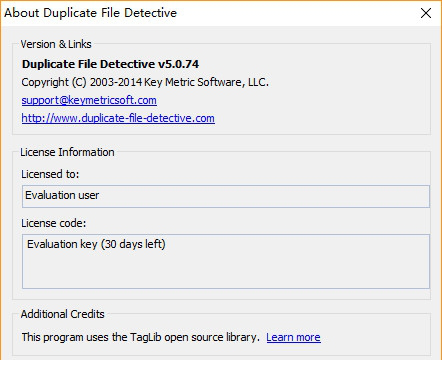Click the TagLib open source library sentence
The height and width of the screenshot is (374, 442).
(x=140, y=337)
